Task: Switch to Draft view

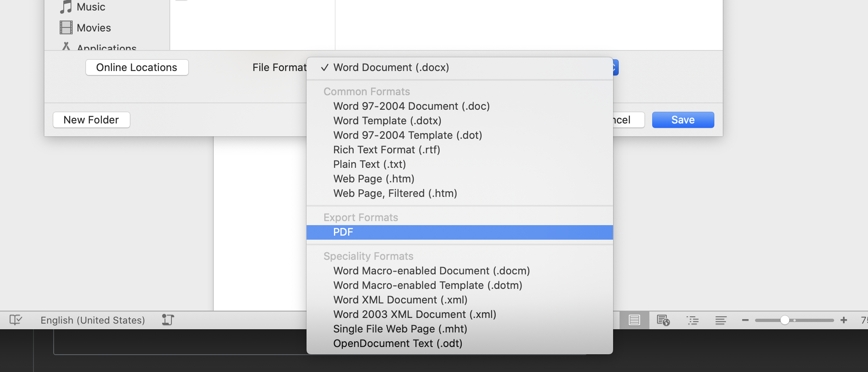Action: coord(721,320)
